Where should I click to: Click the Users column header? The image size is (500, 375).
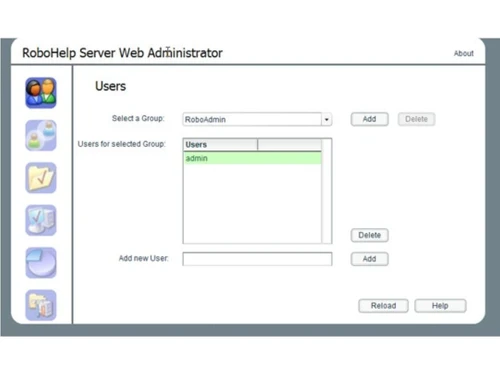tap(220, 145)
